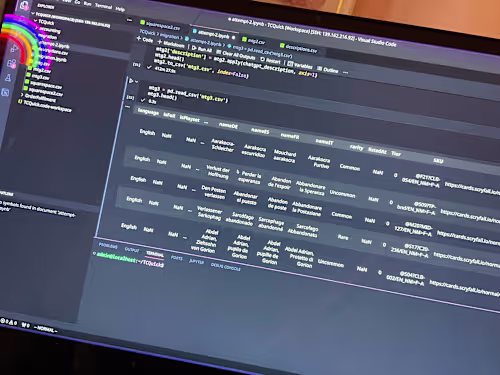Open the Extensions view in activity bar
Screen dimensions: 500x375
(12, 63)
